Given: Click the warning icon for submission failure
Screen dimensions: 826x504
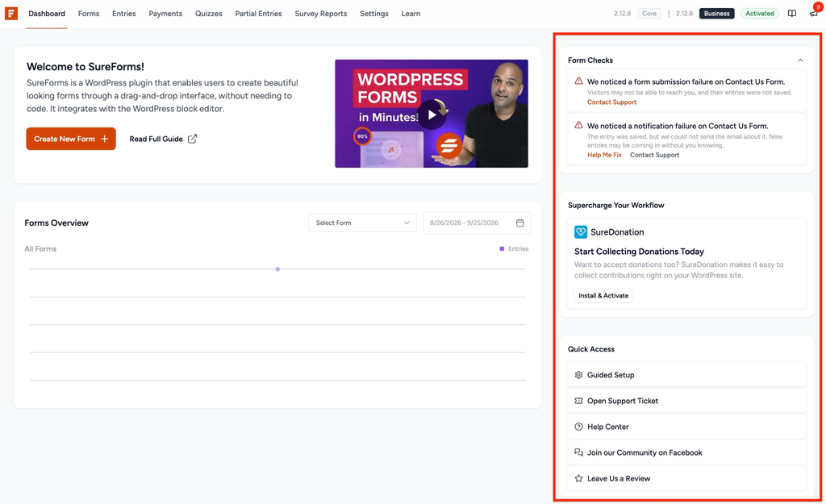Looking at the screenshot, I should tap(578, 81).
